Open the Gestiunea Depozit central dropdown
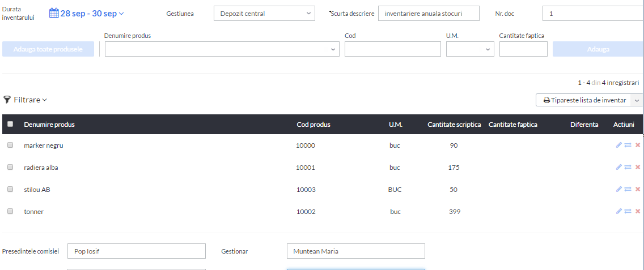 click(x=265, y=14)
